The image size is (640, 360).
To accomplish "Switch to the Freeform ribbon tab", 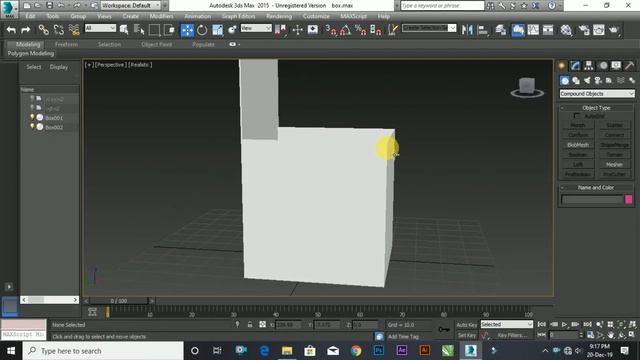I will [x=66, y=44].
